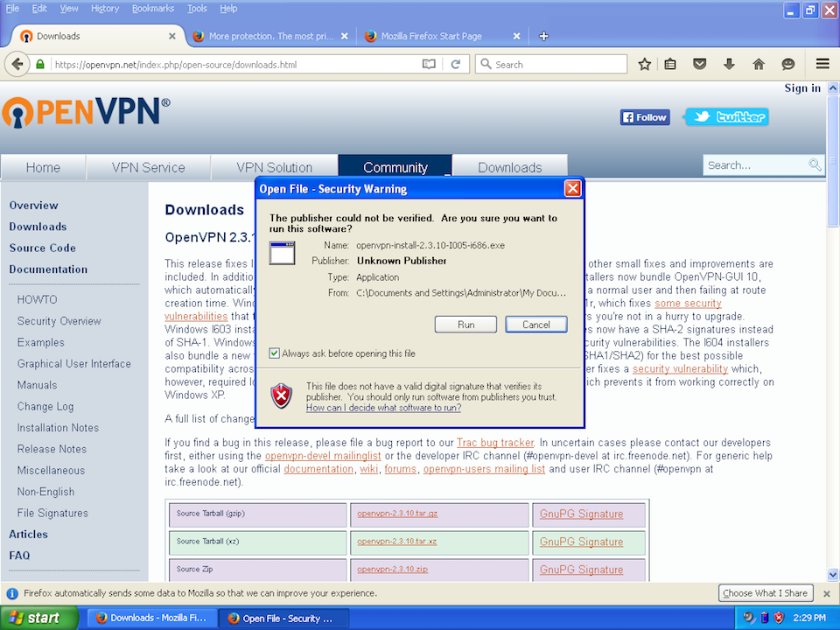Open How can I decide what software link
Viewport: 840px width, 630px height.
click(383, 408)
